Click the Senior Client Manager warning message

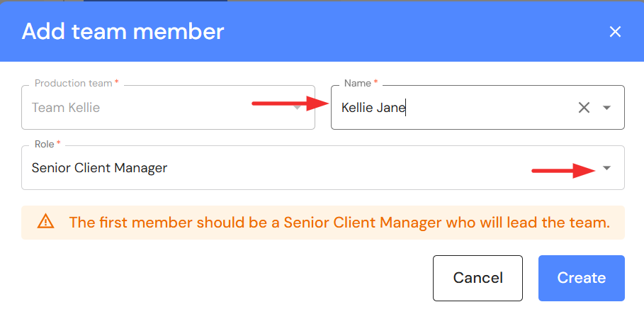pyautogui.click(x=339, y=222)
